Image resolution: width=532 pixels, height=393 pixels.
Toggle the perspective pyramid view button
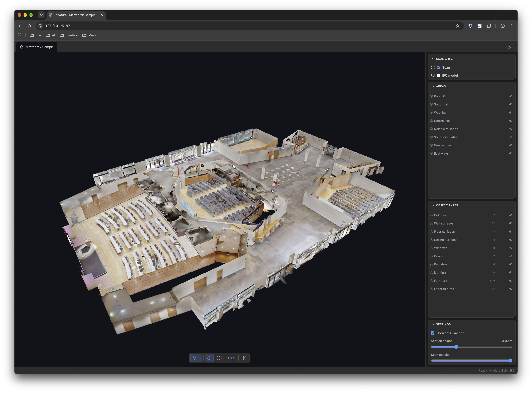click(209, 358)
